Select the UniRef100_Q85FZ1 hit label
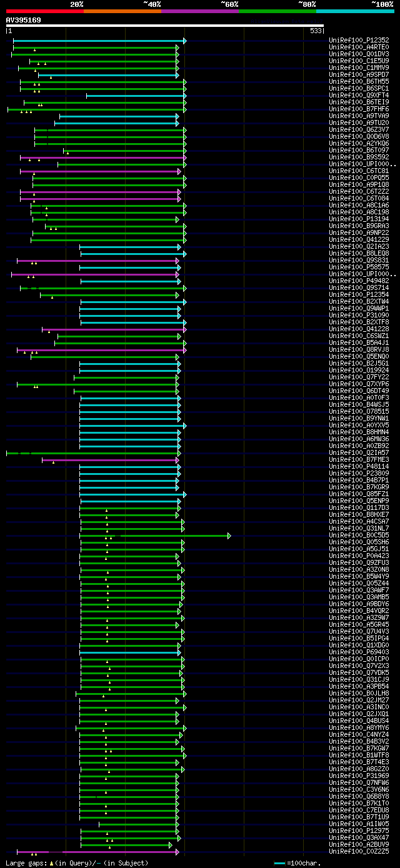Screen dimensions: 400x868 pyautogui.click(x=359, y=494)
